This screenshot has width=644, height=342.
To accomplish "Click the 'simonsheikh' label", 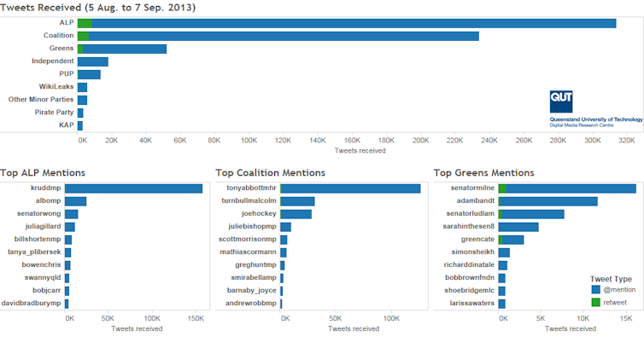I will 472,252.
